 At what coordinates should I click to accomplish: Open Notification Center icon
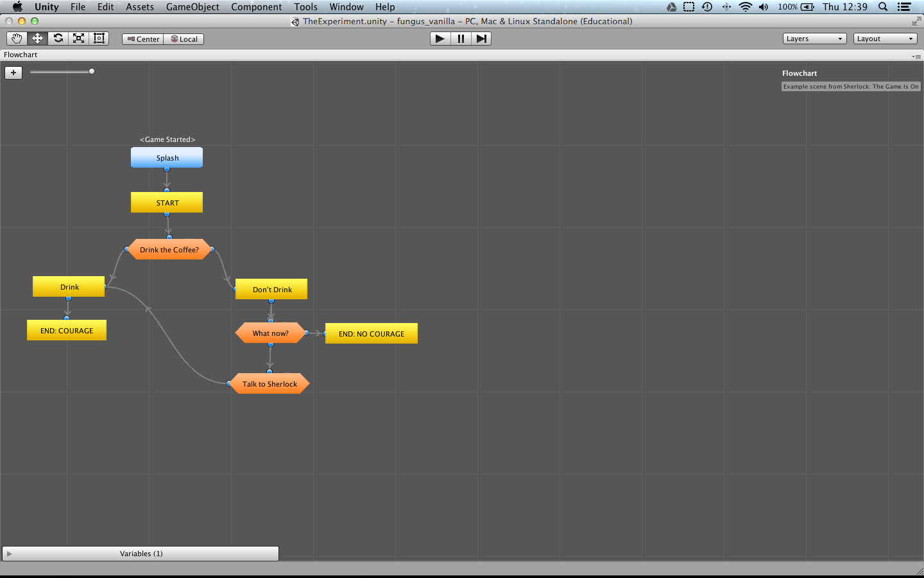pos(904,7)
